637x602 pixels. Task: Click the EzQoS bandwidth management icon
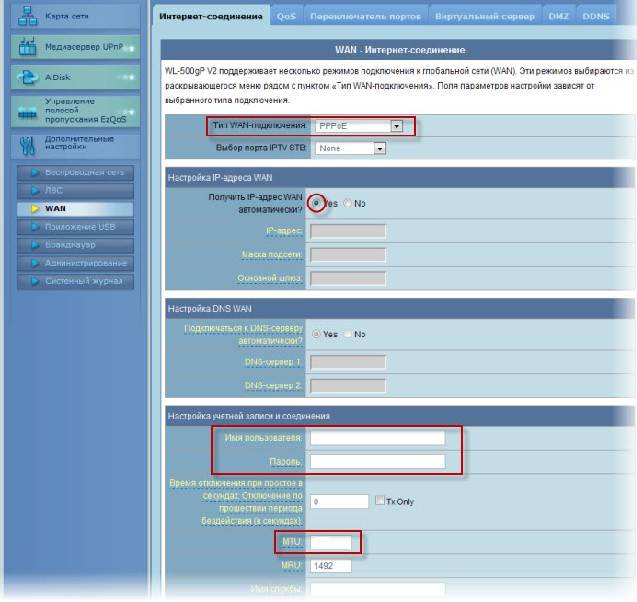click(x=28, y=113)
